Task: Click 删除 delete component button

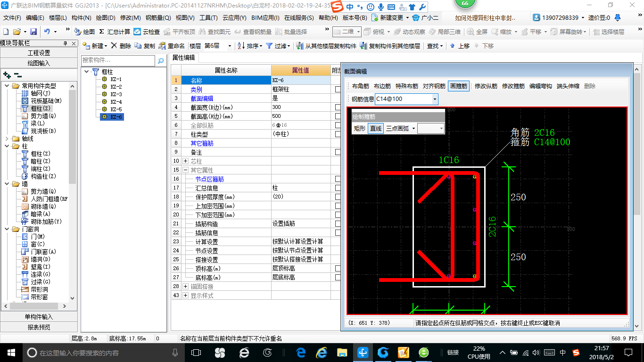Action: (x=121, y=46)
